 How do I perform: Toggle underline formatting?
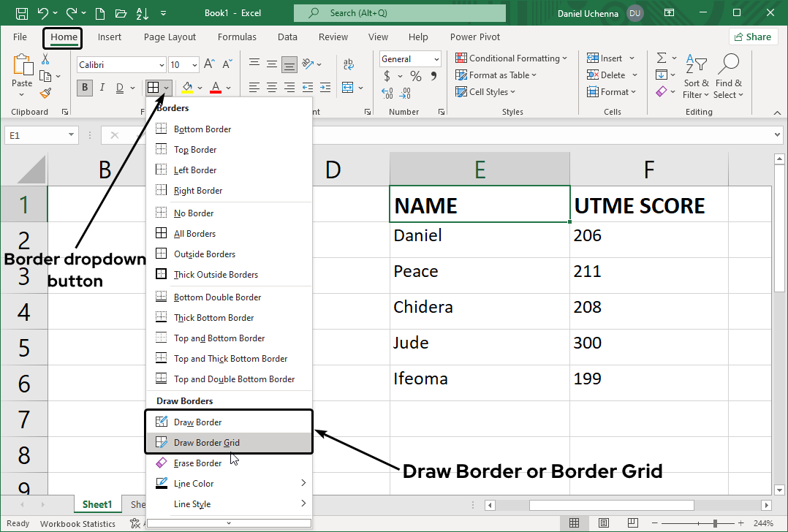(119, 87)
